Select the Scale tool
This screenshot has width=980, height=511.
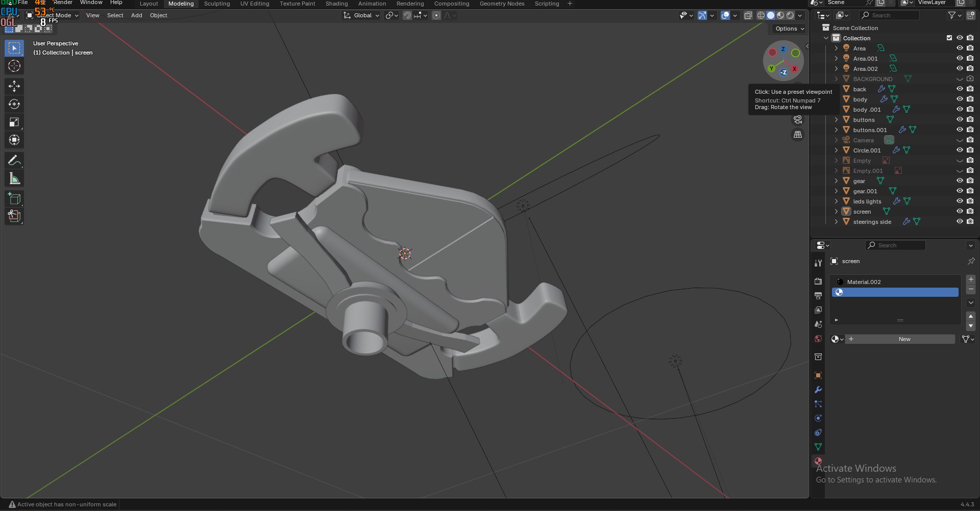pyautogui.click(x=14, y=122)
